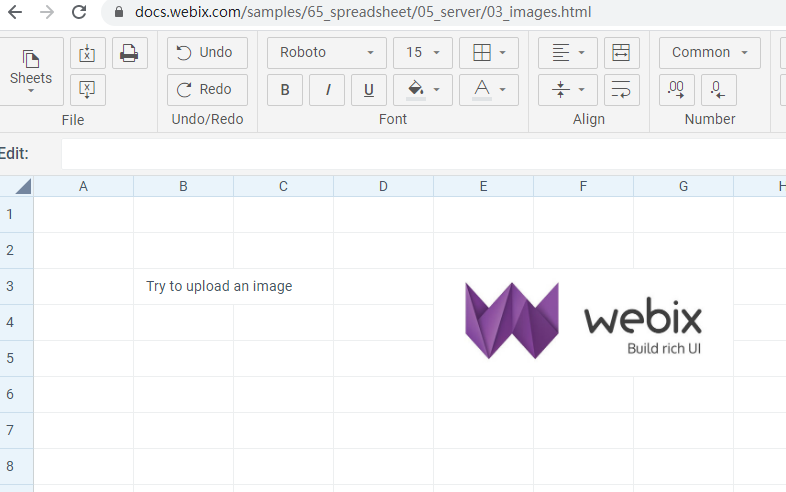Select column F header

coord(583,187)
